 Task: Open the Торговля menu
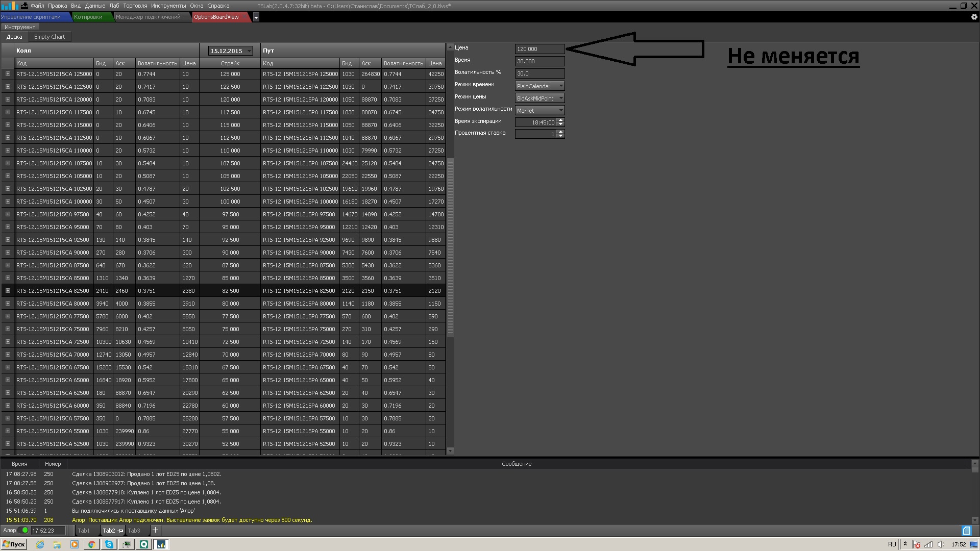tap(135, 6)
